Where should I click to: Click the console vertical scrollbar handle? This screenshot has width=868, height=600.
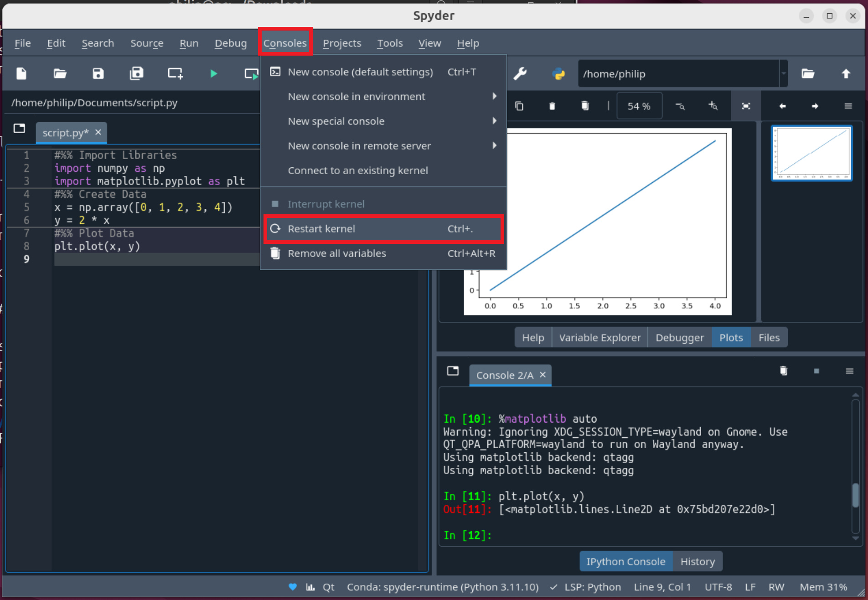pos(855,495)
